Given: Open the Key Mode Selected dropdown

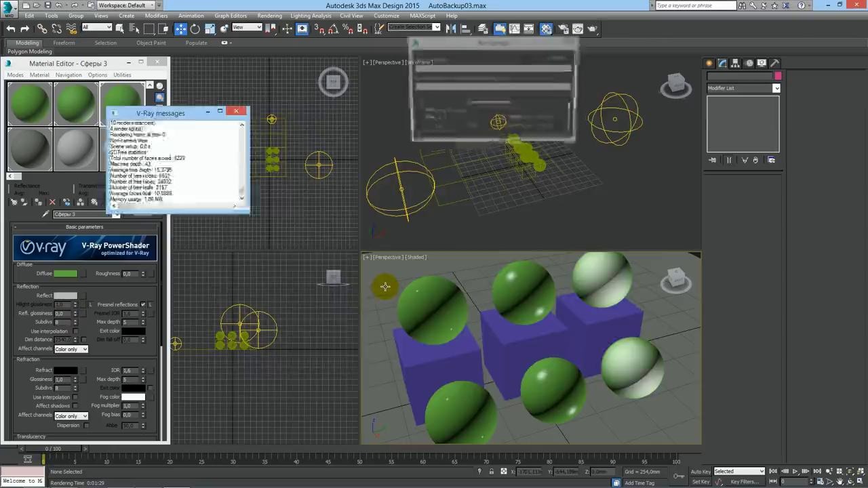Looking at the screenshot, I should pos(739,471).
